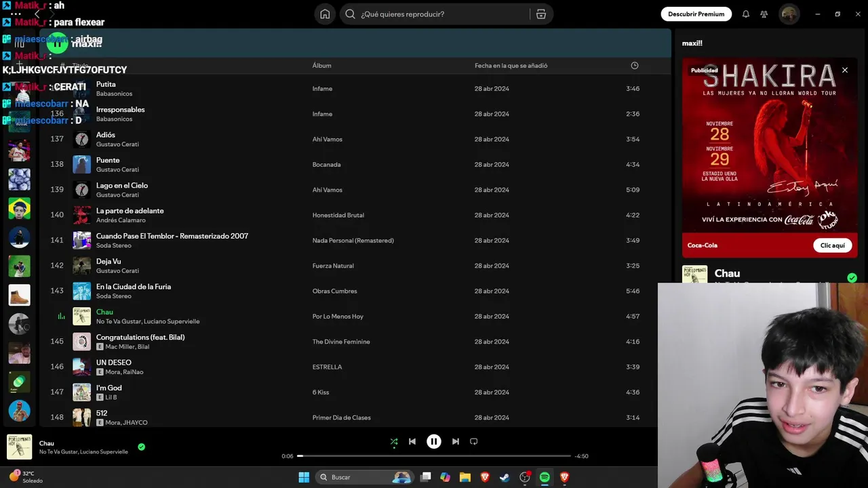Viewport: 868px width, 488px height.
Task: Open the Honestidad Brutal album link
Action: [x=338, y=215]
